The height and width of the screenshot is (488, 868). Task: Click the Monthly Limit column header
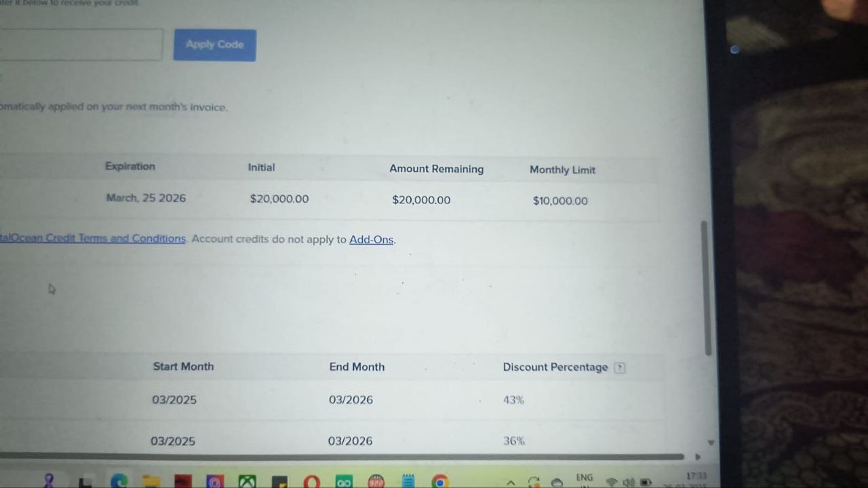[562, 170]
